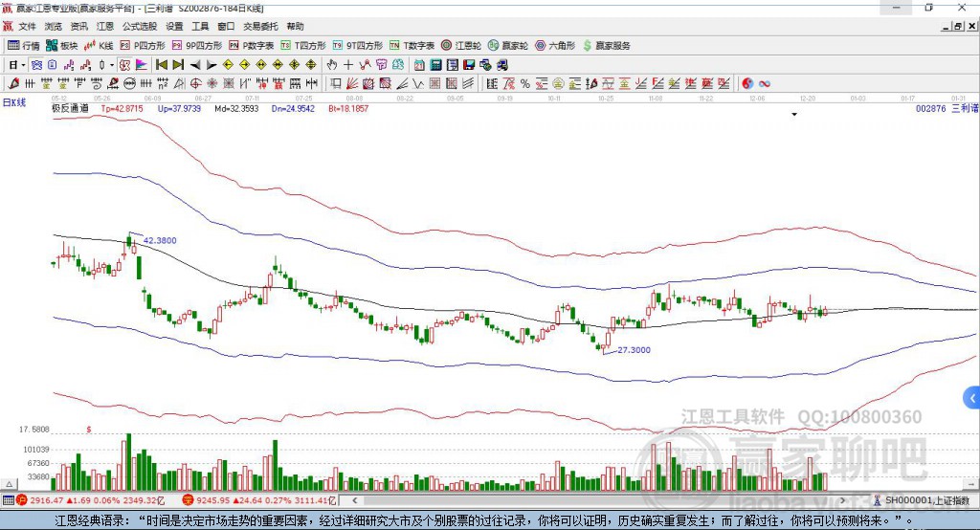Open the 赢家轮 wheel tool

click(x=508, y=46)
